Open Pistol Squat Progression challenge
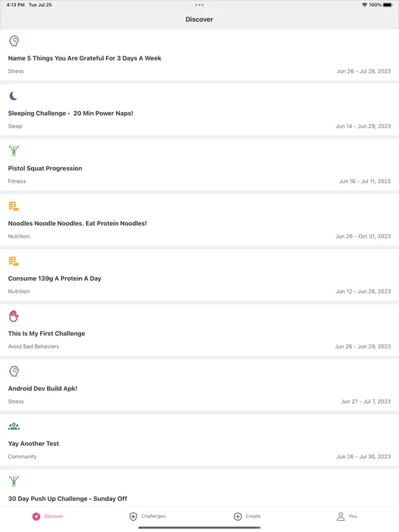The width and height of the screenshot is (399, 532). click(199, 165)
